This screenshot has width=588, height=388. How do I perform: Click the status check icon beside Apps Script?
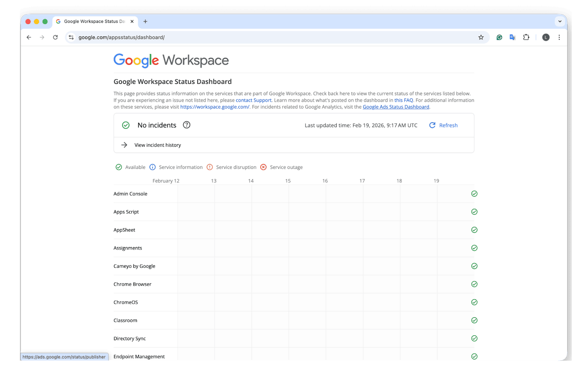[474, 212]
